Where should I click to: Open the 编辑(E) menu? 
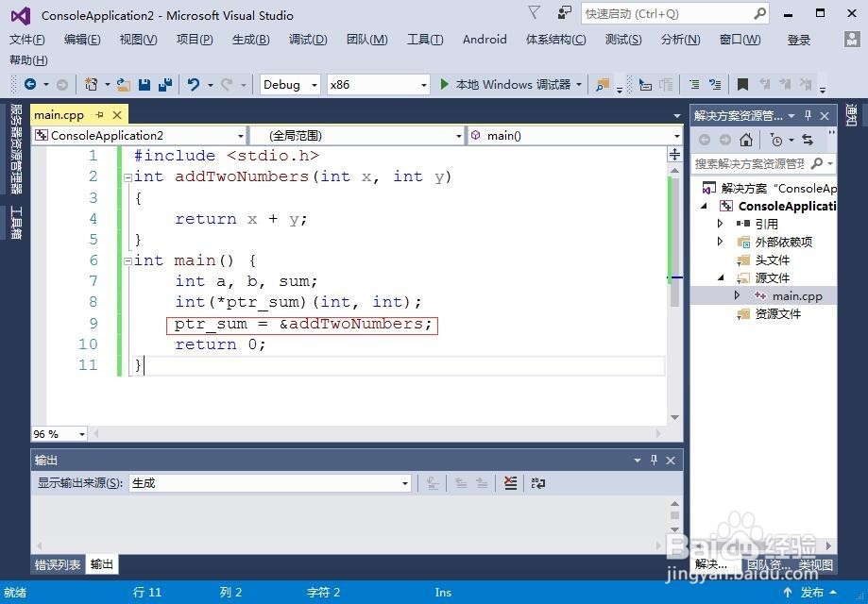tap(82, 40)
